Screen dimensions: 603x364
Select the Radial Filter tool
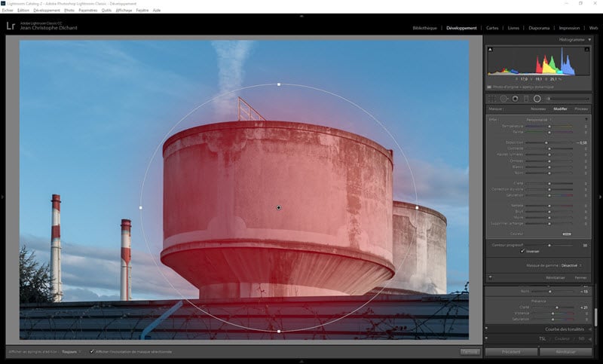[x=537, y=99]
